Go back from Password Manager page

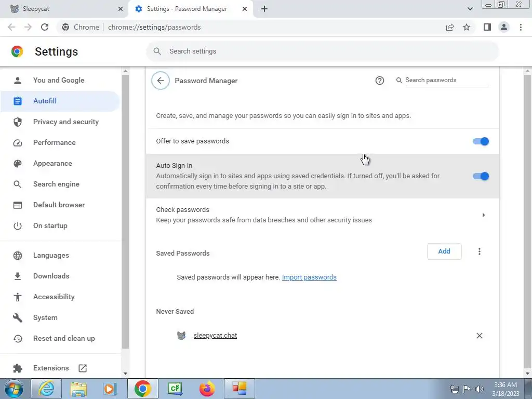pyautogui.click(x=161, y=81)
